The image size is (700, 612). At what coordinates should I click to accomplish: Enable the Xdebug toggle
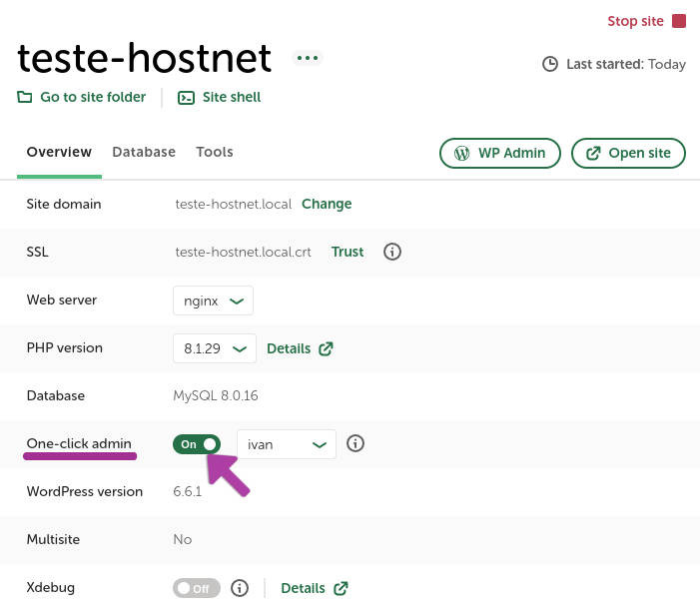(x=197, y=588)
